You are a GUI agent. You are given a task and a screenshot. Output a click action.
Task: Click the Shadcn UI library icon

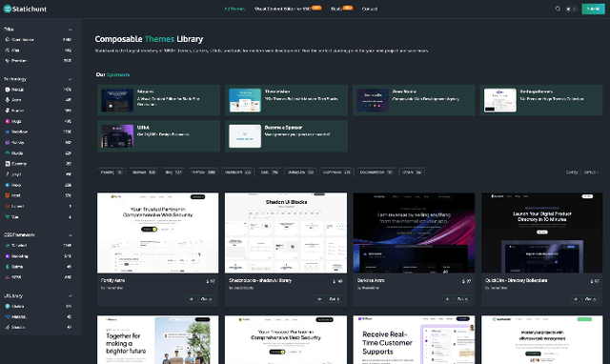pyautogui.click(x=7, y=327)
